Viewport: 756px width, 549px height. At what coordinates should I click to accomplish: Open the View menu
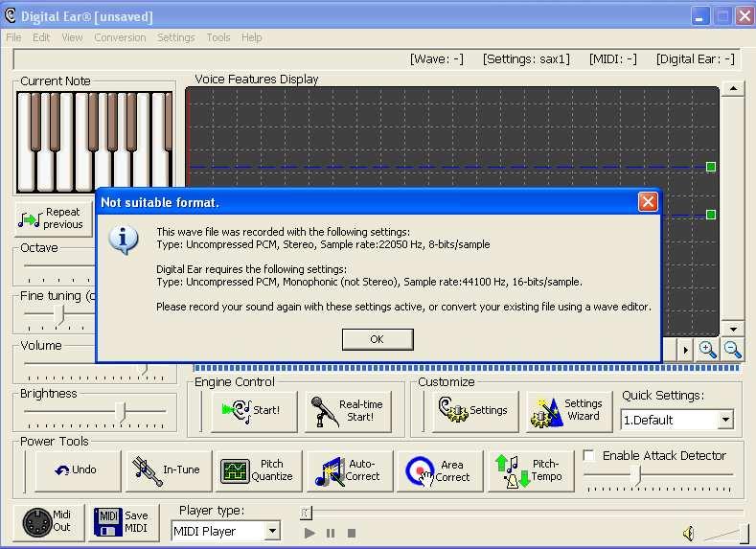tap(72, 37)
